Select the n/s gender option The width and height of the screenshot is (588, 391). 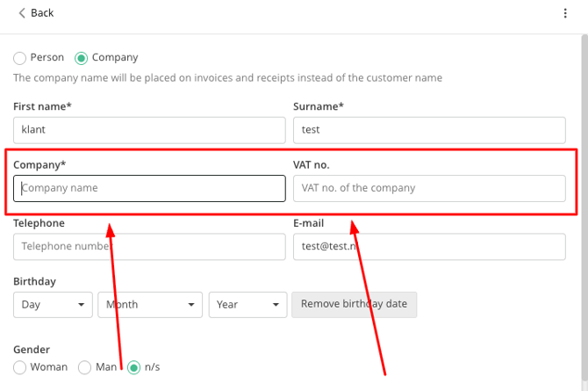[x=133, y=367]
